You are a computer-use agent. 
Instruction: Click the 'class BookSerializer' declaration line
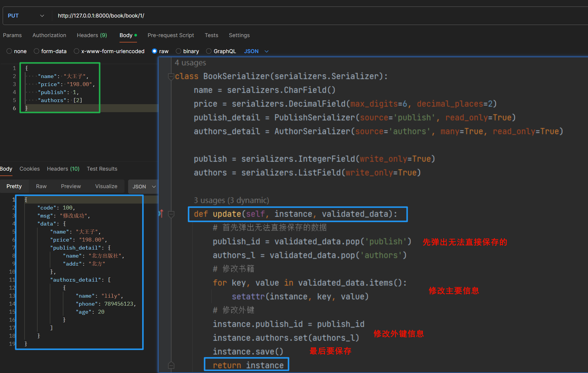(x=281, y=76)
